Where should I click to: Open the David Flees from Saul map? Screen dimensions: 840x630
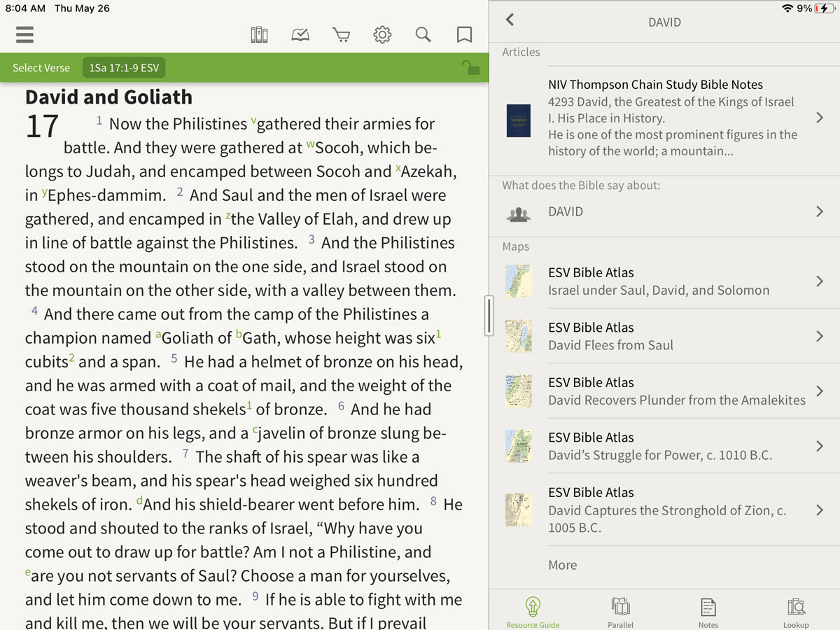point(664,336)
